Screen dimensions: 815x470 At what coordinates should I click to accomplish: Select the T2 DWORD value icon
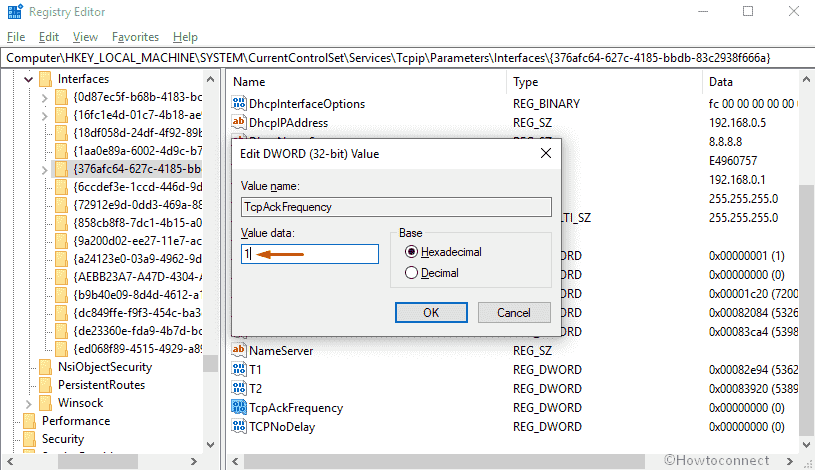pos(239,388)
